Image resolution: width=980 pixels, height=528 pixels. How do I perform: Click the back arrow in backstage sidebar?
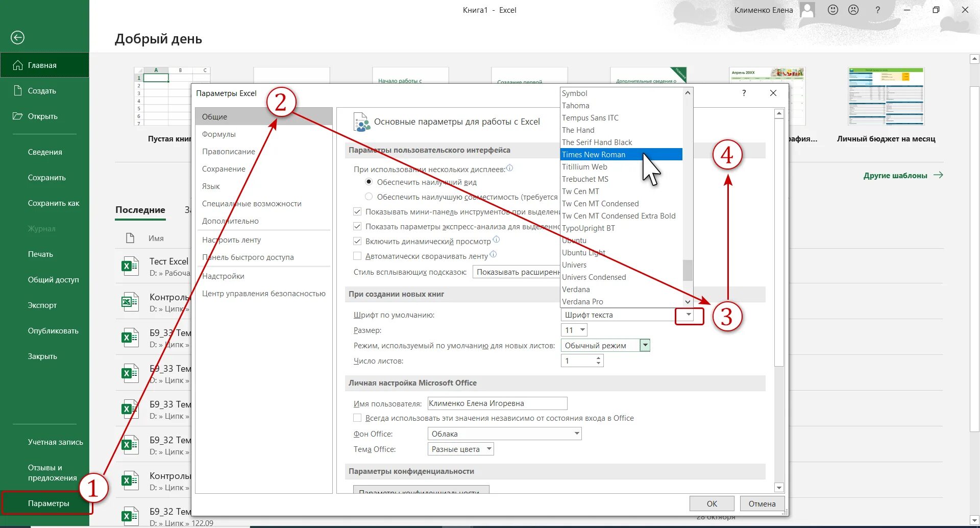[17, 37]
